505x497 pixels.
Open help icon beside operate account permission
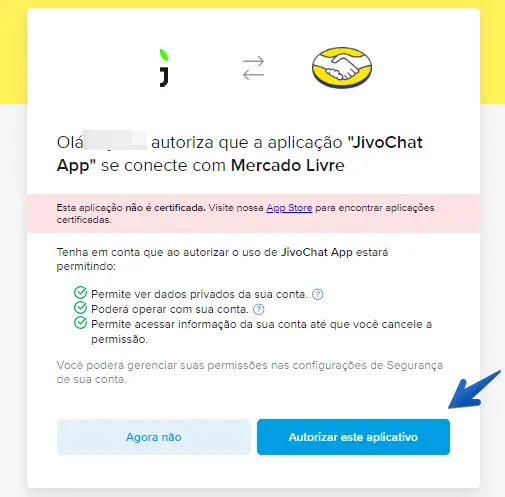click(x=259, y=309)
